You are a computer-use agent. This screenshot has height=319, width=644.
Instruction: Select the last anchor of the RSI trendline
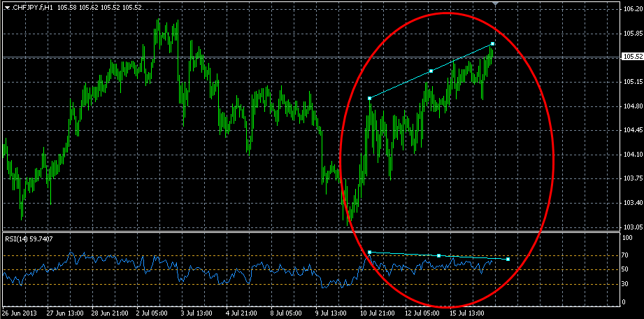508,259
